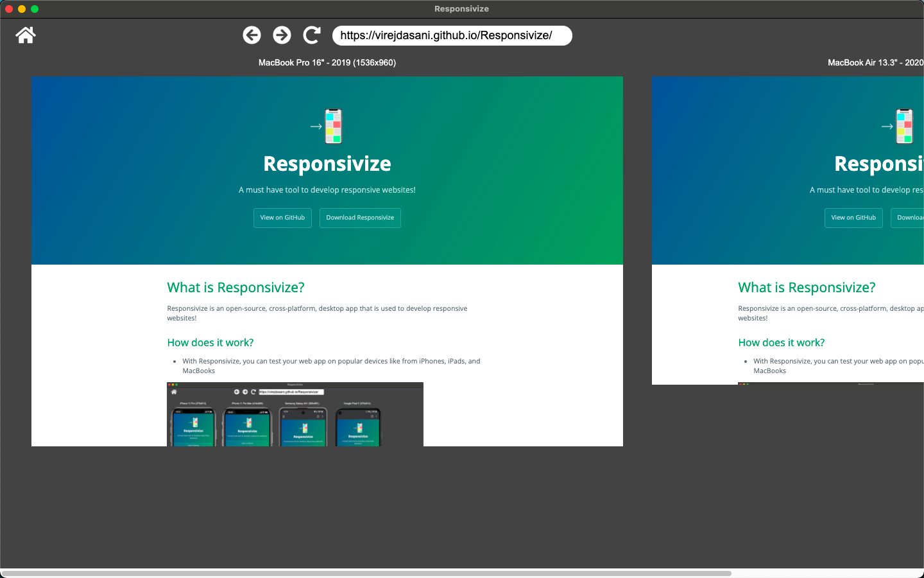Minimize the window using the yellow button
The height and width of the screenshot is (578, 924).
point(22,9)
